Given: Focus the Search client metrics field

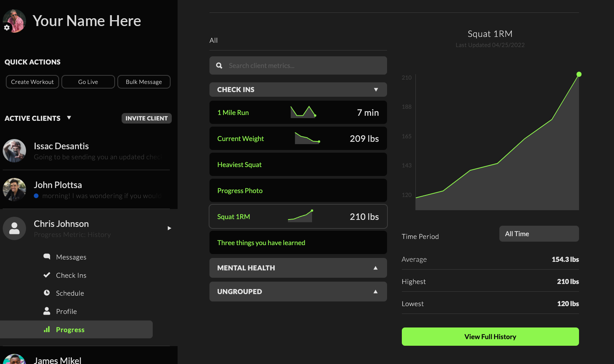Looking at the screenshot, I should click(x=305, y=66).
